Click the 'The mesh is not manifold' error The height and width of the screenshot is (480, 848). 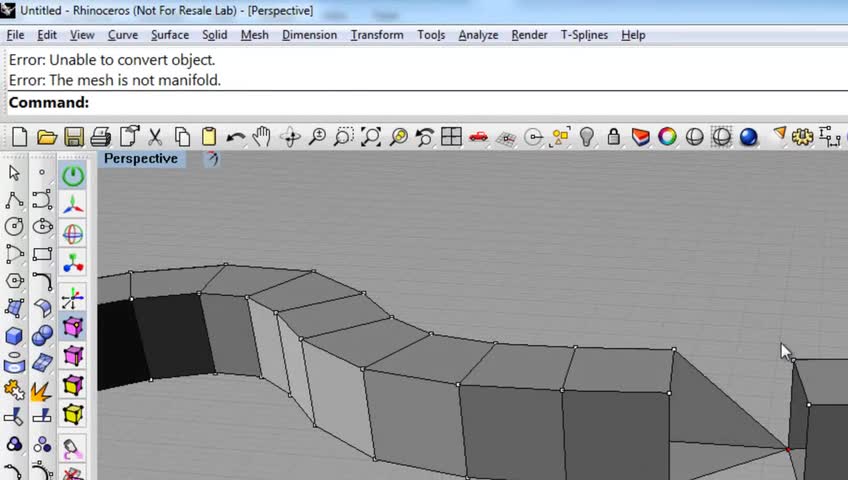pyautogui.click(x=115, y=80)
